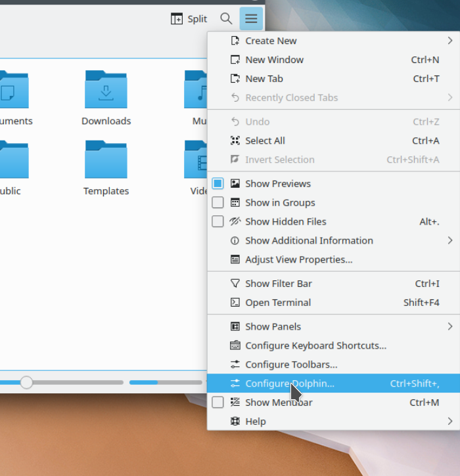Open the Downloads folder icon

coord(106,90)
